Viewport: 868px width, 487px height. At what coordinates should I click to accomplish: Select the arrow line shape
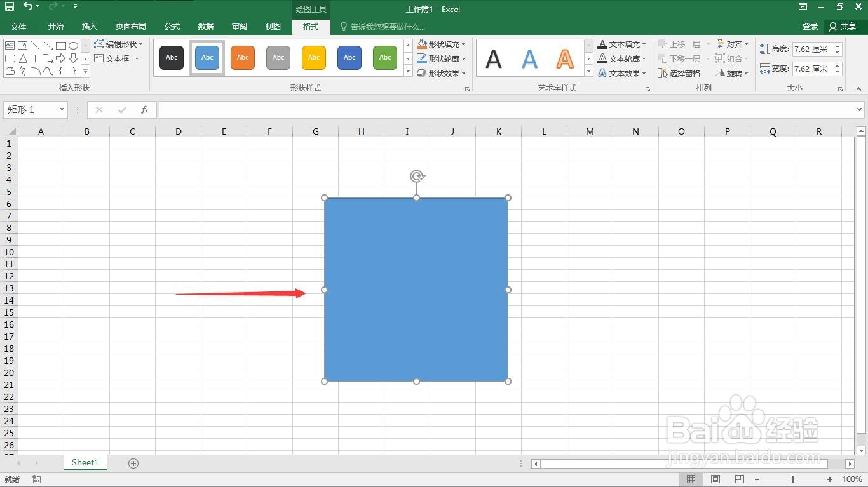(x=48, y=45)
